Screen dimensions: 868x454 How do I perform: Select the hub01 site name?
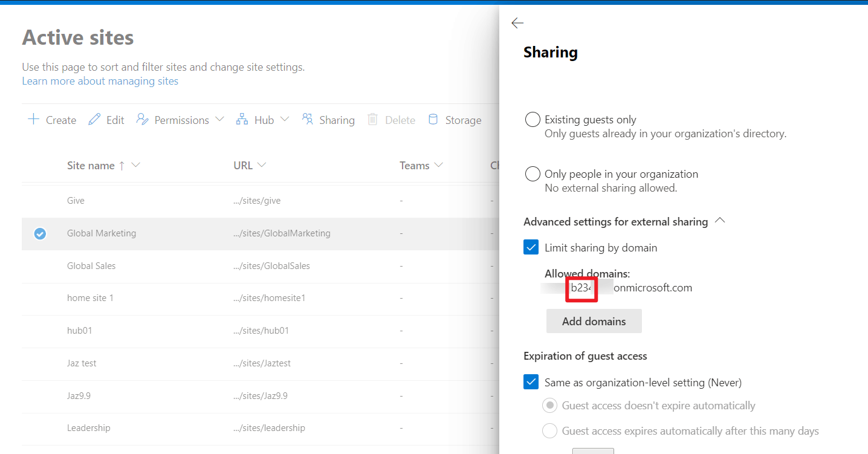point(80,331)
